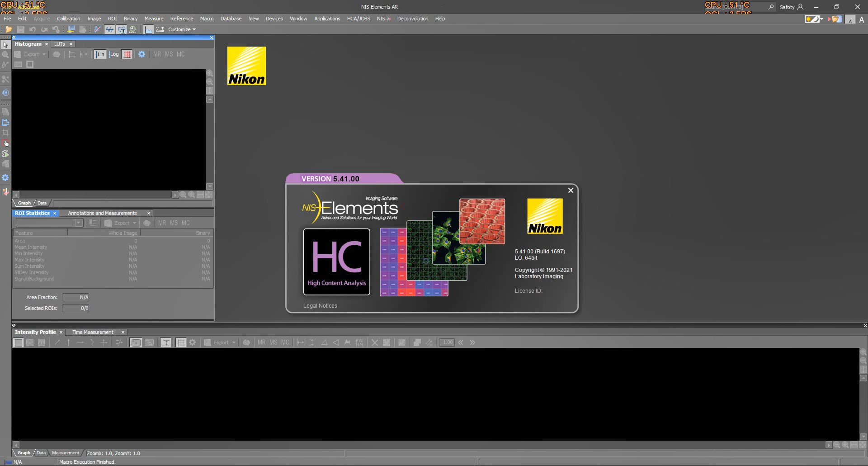Click the HC High Content Analysis thumbnail

(x=337, y=262)
